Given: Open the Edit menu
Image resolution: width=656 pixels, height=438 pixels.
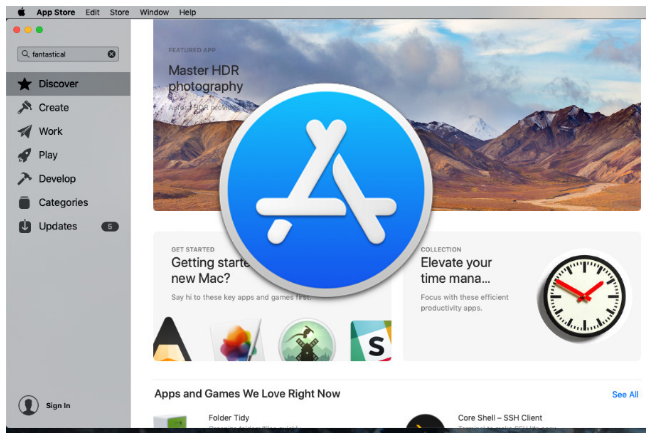Looking at the screenshot, I should click(x=92, y=12).
